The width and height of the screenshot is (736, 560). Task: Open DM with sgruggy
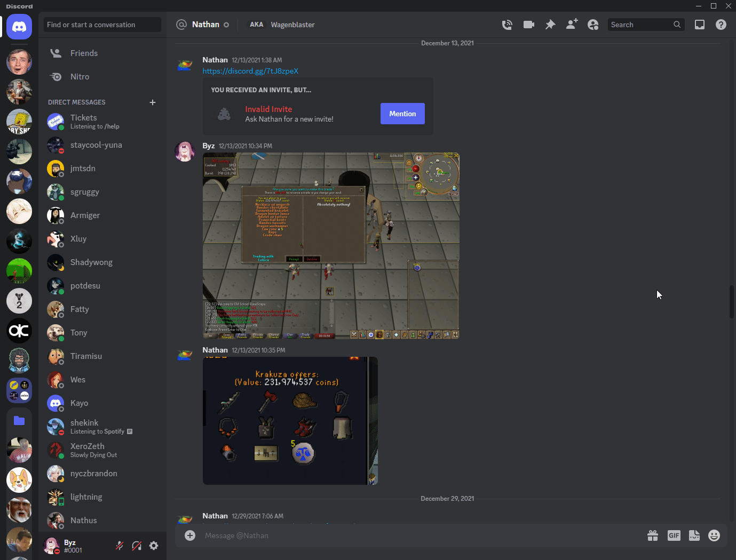[x=102, y=192]
